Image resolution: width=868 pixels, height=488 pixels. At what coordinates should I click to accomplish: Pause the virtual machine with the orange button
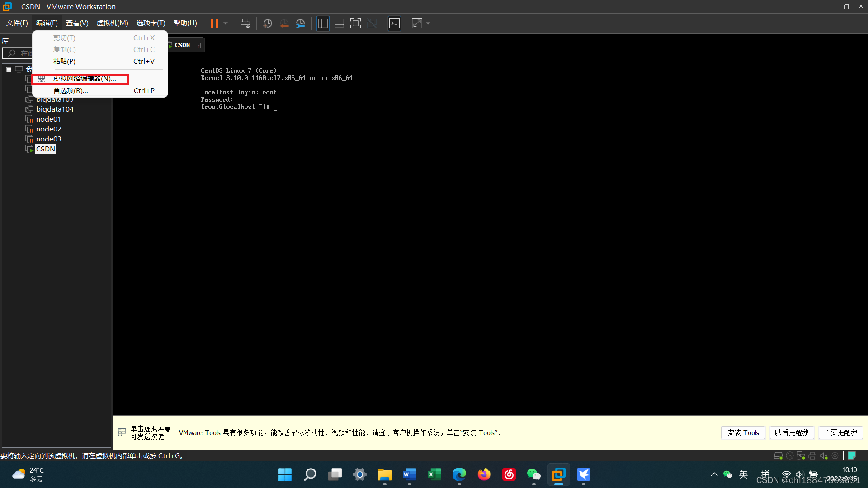click(x=214, y=23)
